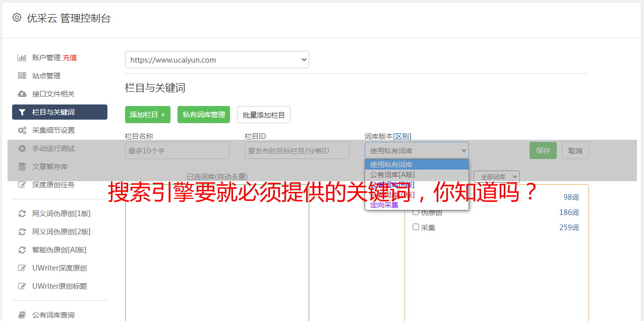Select 使用私有词库 option in the dropdown list

coord(417,165)
